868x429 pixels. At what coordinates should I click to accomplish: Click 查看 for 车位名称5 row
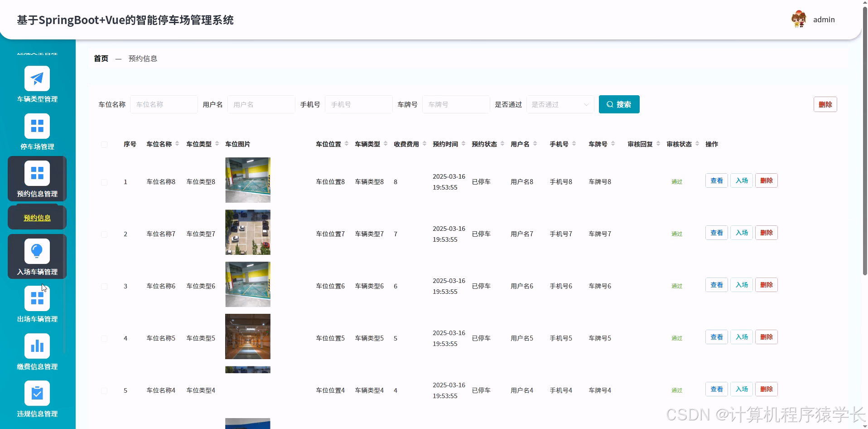coord(717,337)
